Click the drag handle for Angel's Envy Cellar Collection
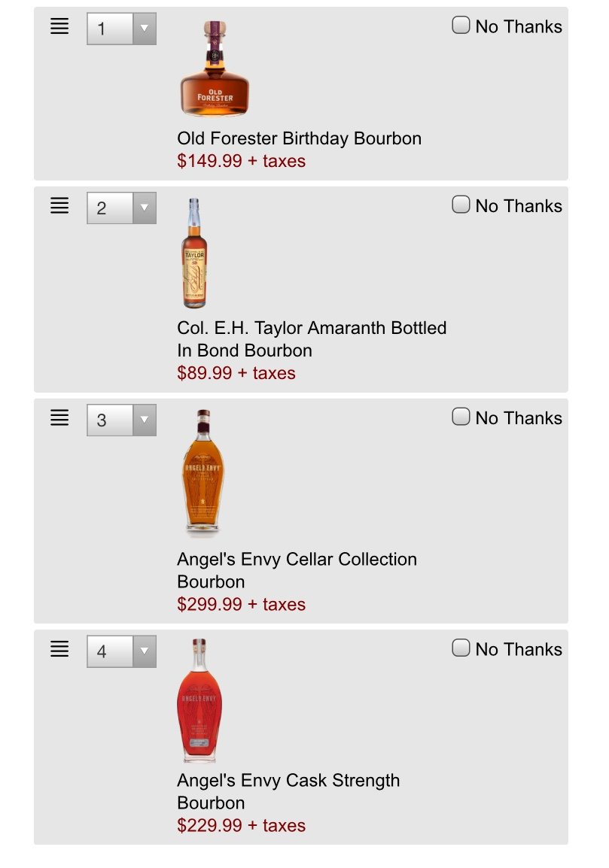This screenshot has height=868, width=609. [60, 417]
